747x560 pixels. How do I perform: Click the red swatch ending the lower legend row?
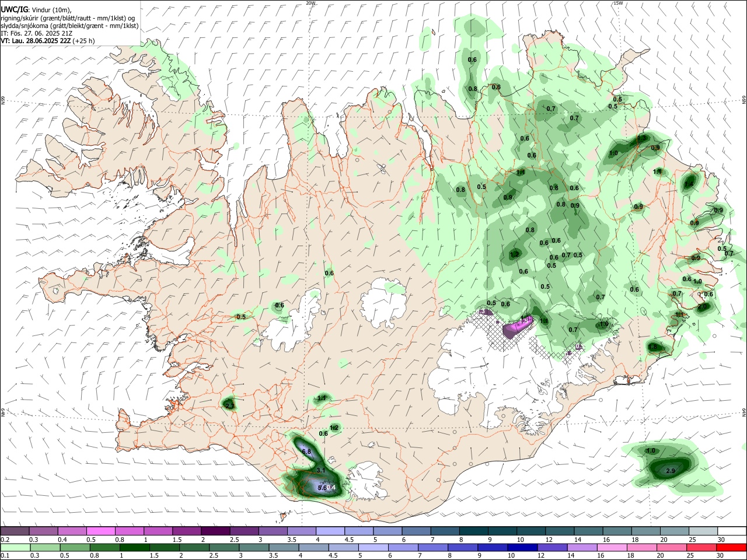(731, 547)
